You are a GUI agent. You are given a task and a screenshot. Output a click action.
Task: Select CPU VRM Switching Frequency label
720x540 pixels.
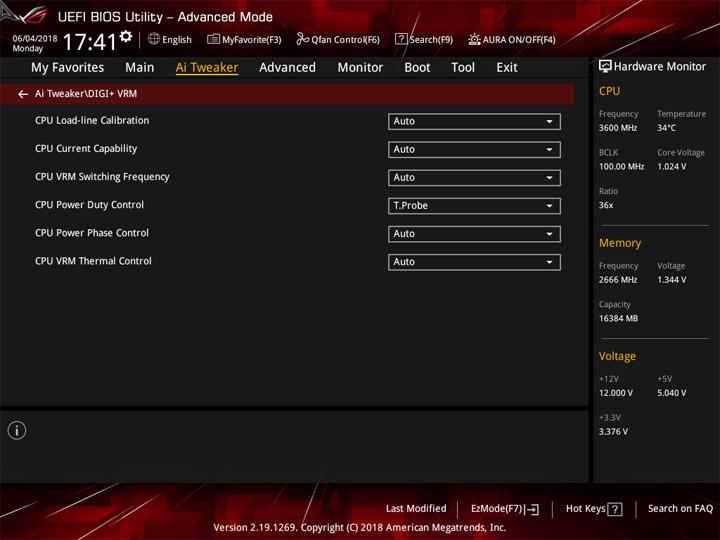coord(102,177)
